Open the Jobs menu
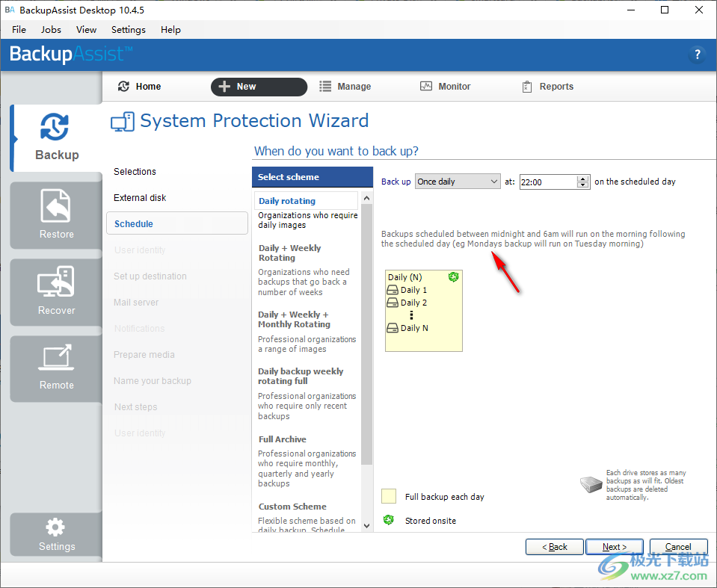Image resolution: width=717 pixels, height=588 pixels. click(x=51, y=30)
